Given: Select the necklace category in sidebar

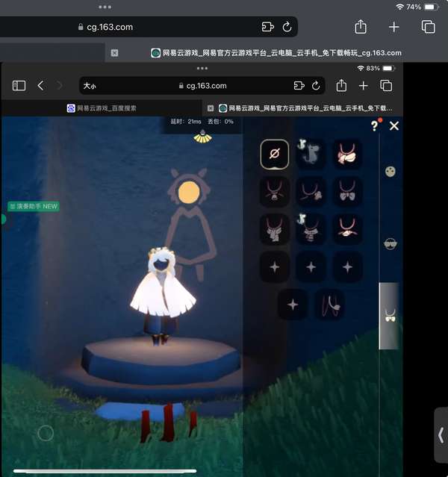Looking at the screenshot, I should pyautogui.click(x=391, y=316).
